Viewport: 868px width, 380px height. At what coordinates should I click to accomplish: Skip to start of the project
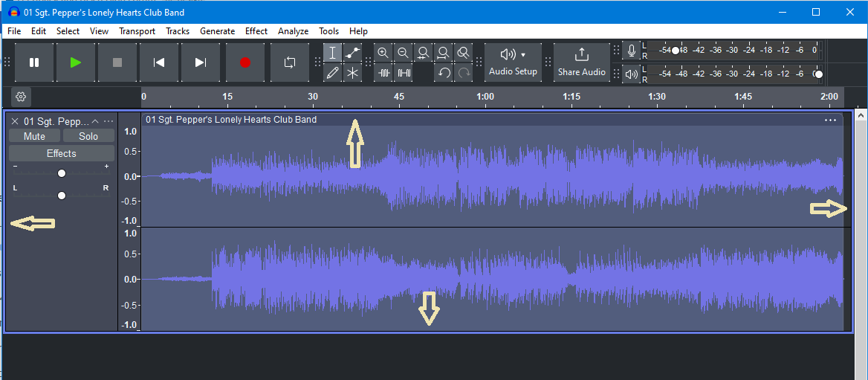(x=159, y=62)
